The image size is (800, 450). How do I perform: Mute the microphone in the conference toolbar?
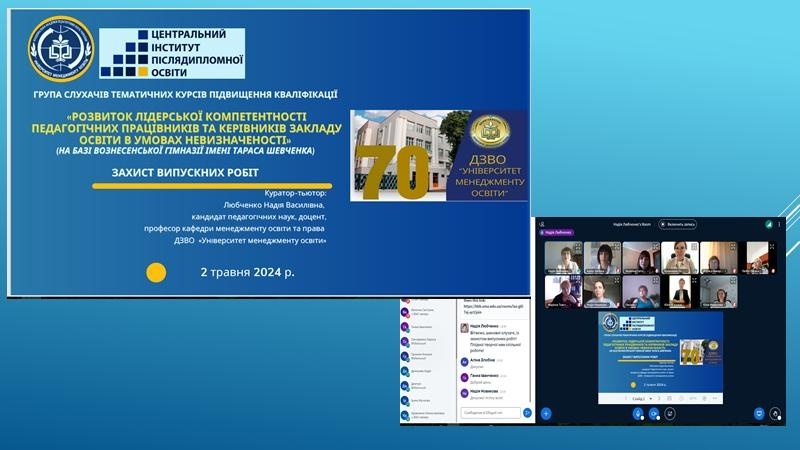tap(635, 412)
